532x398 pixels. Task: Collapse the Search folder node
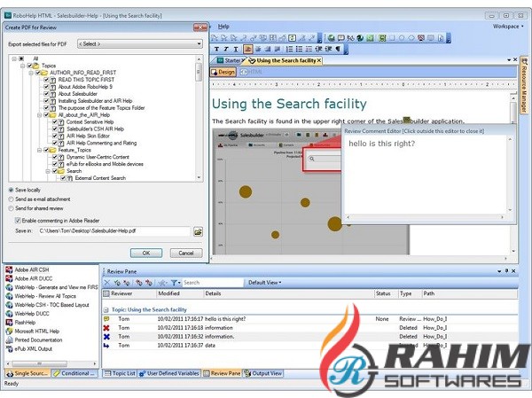pyautogui.click(x=48, y=171)
